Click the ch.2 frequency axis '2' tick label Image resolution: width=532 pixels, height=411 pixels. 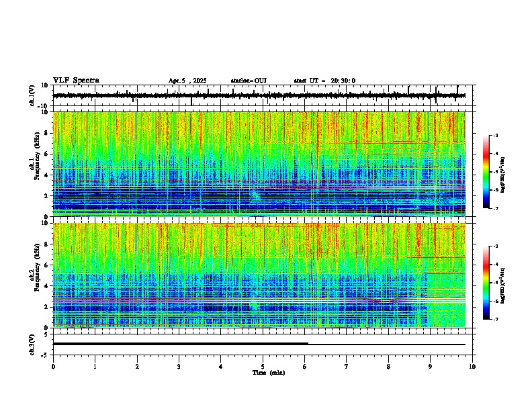[47, 307]
